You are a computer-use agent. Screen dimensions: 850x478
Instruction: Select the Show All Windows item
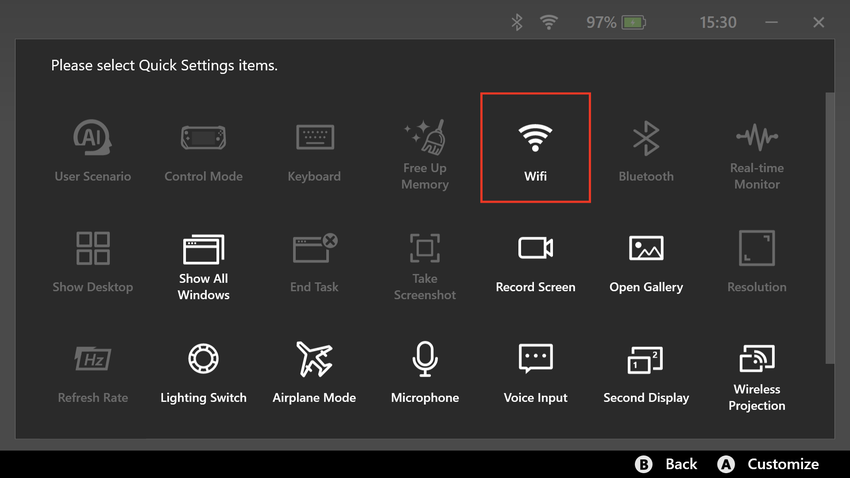[x=203, y=263]
